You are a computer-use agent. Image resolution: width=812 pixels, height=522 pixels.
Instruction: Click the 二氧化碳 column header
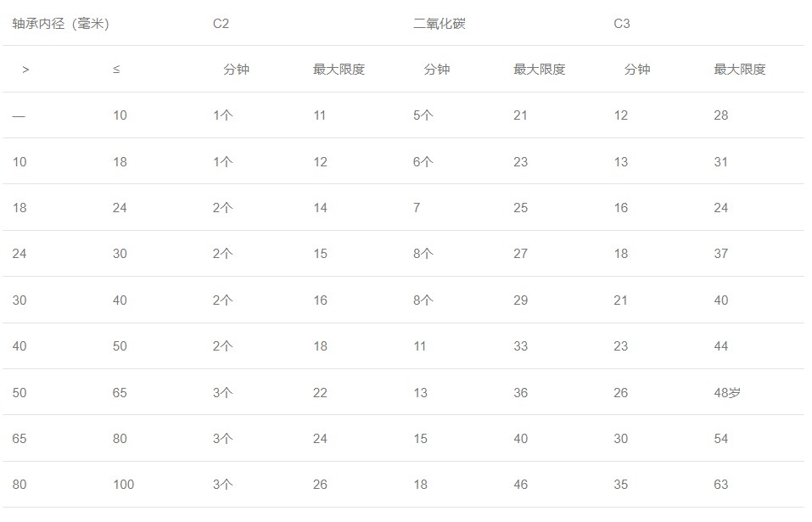[x=440, y=24]
